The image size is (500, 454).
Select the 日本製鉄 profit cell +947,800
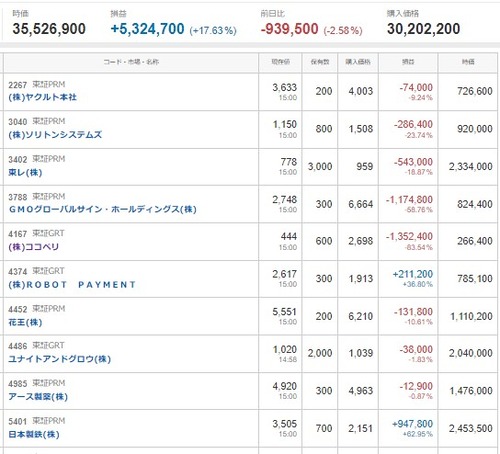(413, 424)
